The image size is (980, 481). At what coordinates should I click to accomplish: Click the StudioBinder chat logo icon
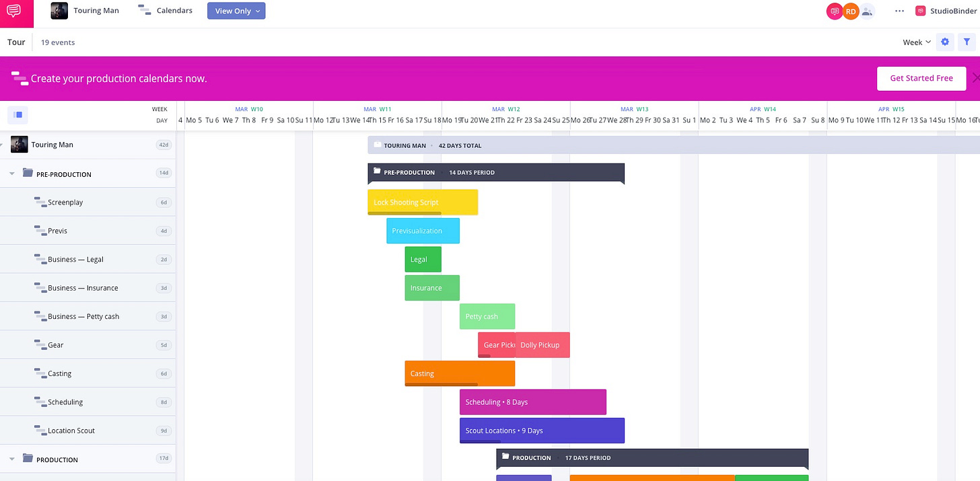tap(13, 11)
